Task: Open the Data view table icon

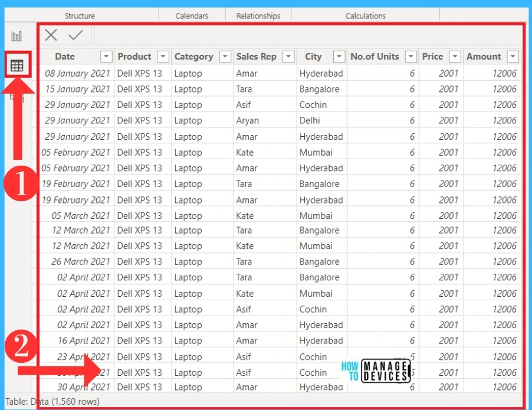Action: 17,65
